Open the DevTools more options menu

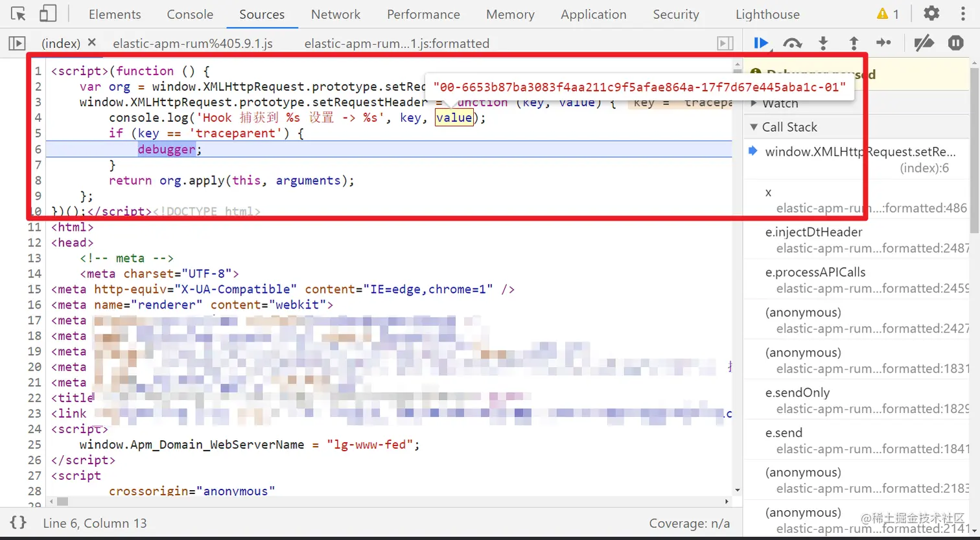coord(963,14)
